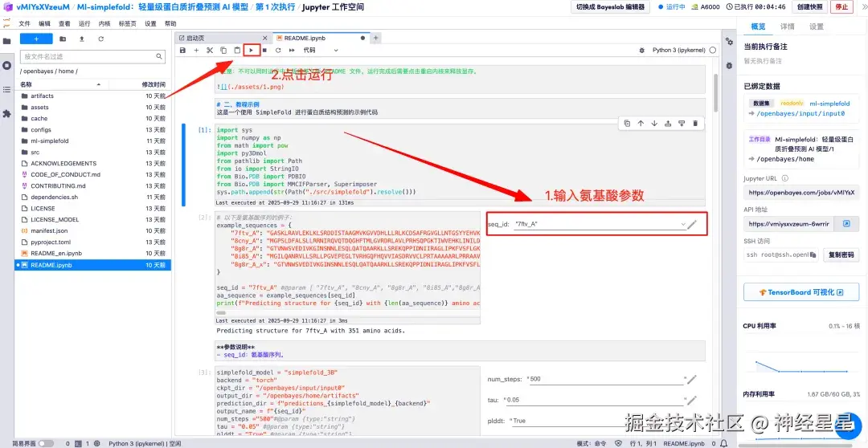868x448 pixels.
Task: Move the cell up with arrow icon
Action: point(641,124)
